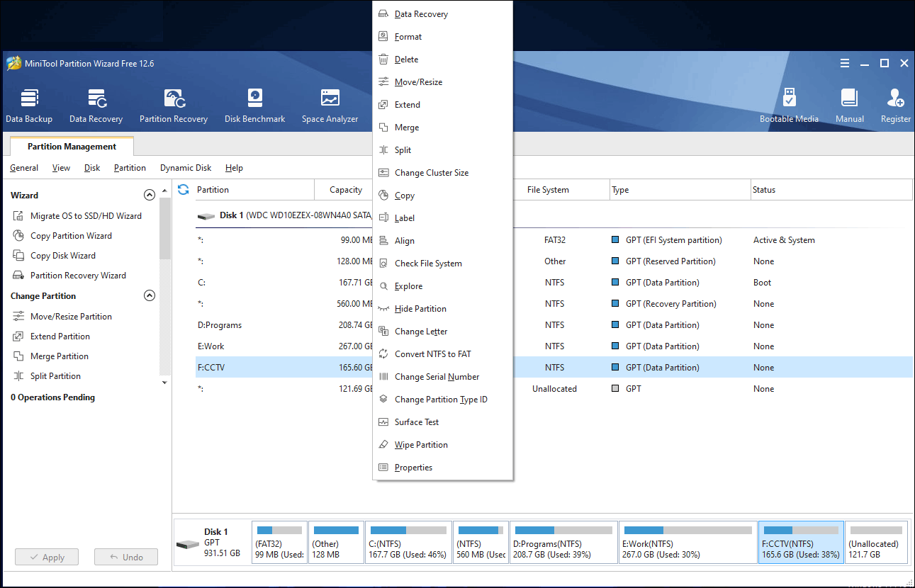Click Move/Resize Partition in sidebar
915x588 pixels.
[x=62, y=317]
